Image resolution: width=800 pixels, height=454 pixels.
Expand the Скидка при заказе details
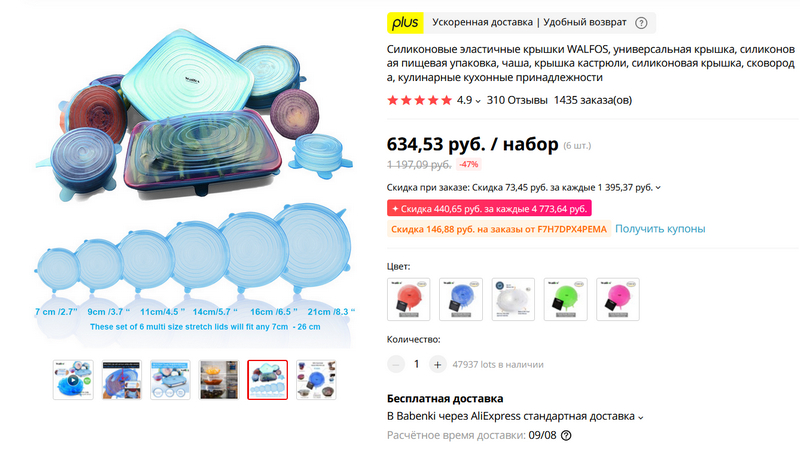658,188
